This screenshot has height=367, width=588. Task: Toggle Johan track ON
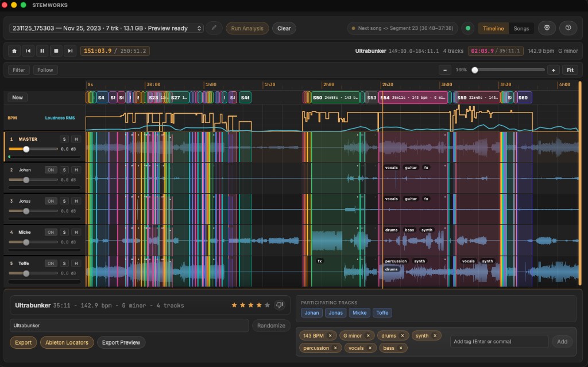coord(51,170)
